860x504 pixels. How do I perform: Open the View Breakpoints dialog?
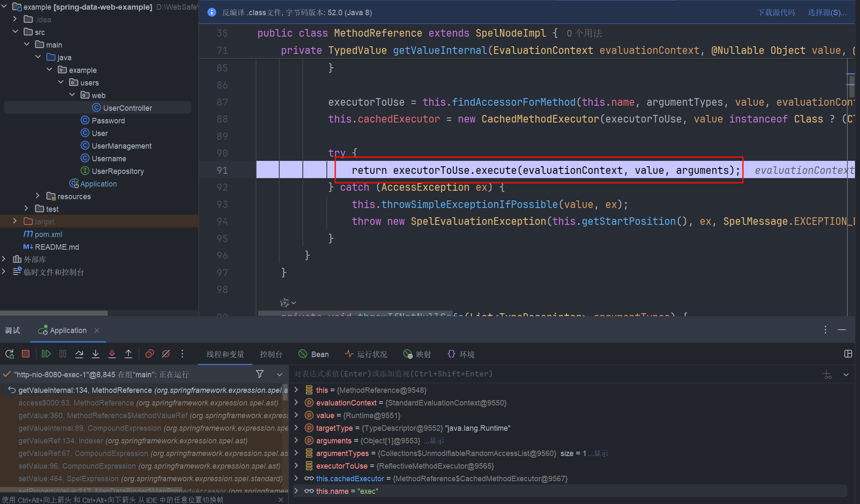(x=149, y=354)
